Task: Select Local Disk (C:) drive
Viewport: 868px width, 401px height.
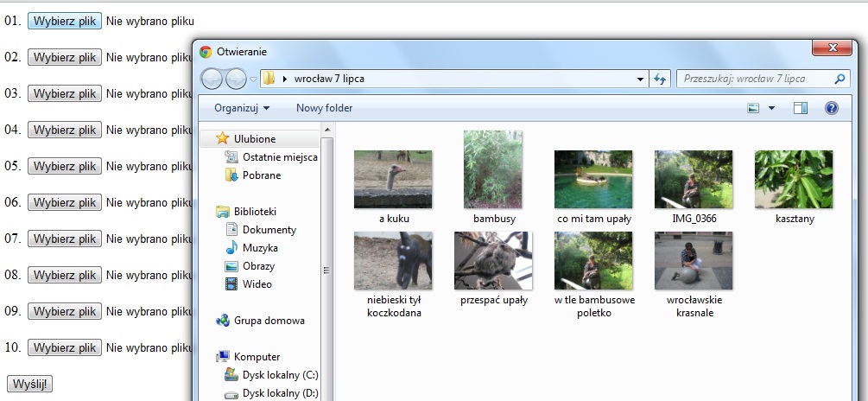Action: 279,375
